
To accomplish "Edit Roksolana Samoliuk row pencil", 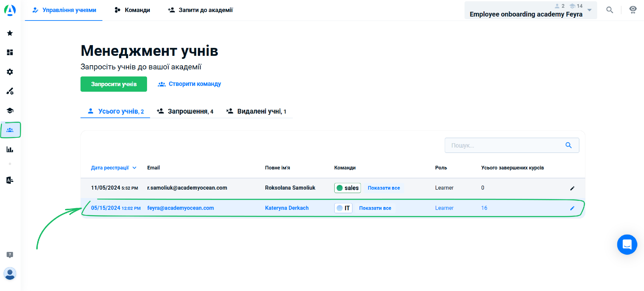I will (572, 188).
